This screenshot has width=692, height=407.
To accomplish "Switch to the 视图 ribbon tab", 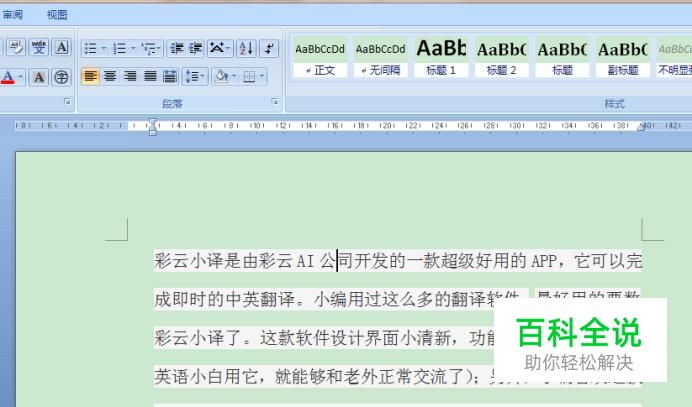I will click(57, 15).
